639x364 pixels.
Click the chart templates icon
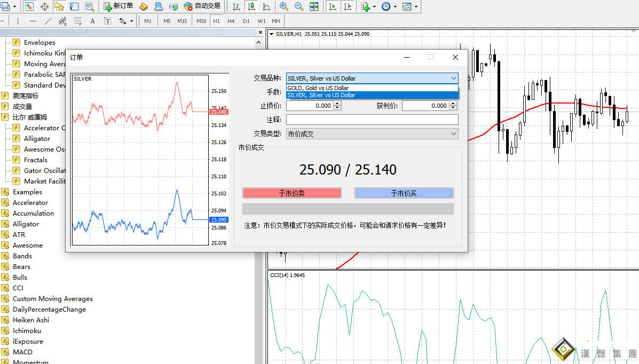[x=407, y=6]
